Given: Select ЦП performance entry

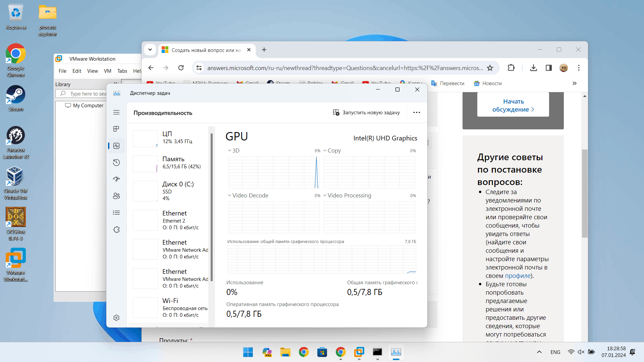Looking at the screenshot, I should click(170, 138).
